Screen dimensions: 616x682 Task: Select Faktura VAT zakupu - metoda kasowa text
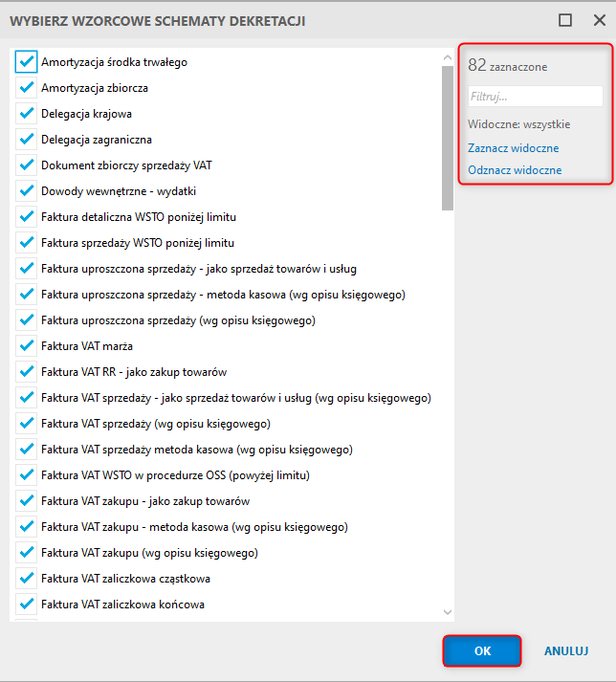pos(194,527)
